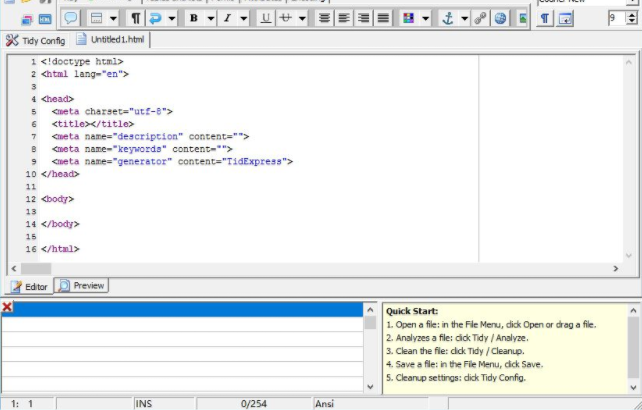Click the red X in messages panel
This screenshot has height=410, width=642.
(x=7, y=308)
